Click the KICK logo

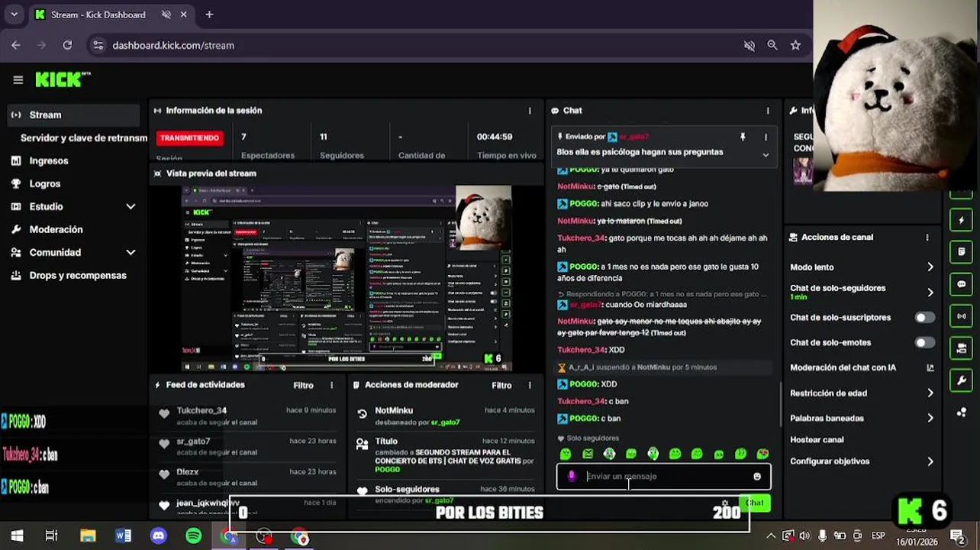63,79
